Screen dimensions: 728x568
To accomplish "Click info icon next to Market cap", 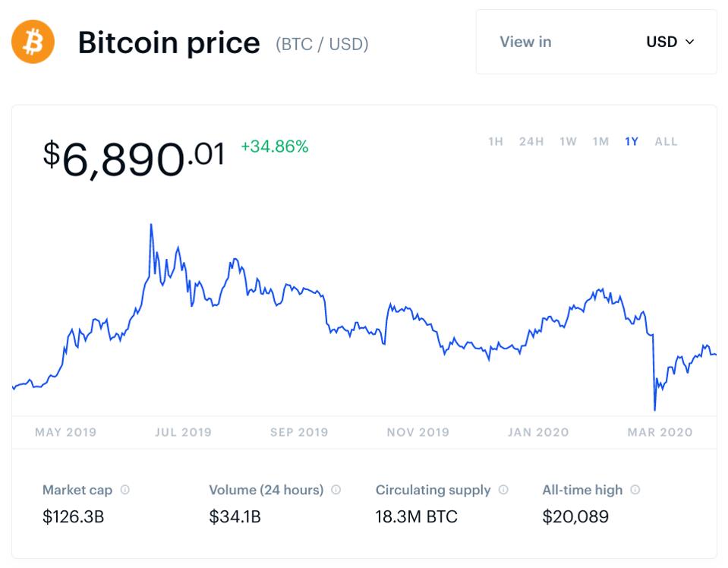I will (125, 490).
